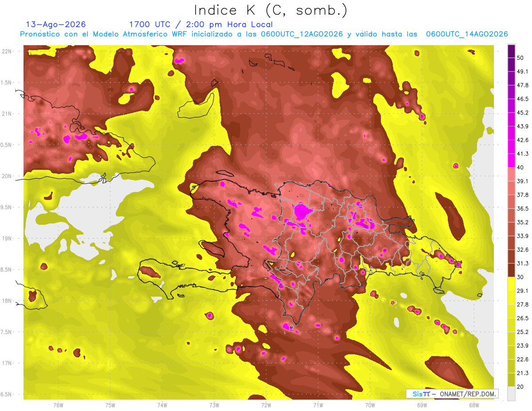Click the '39.1' legend value
This screenshot has width=532, height=411.
click(523, 181)
